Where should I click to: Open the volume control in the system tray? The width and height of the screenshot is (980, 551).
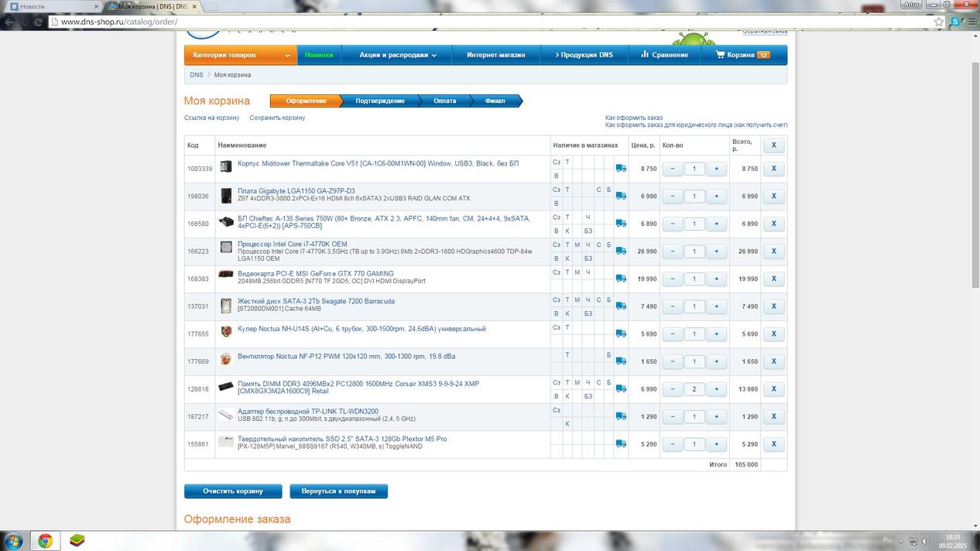(x=926, y=540)
